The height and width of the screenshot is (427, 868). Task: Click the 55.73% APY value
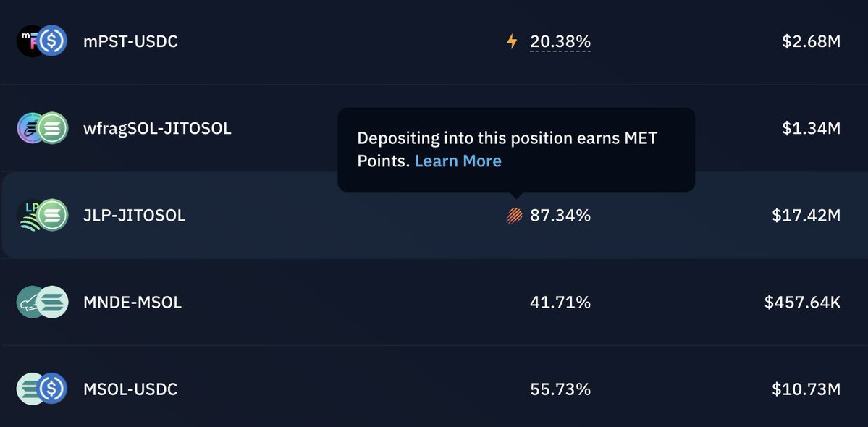pyautogui.click(x=560, y=389)
